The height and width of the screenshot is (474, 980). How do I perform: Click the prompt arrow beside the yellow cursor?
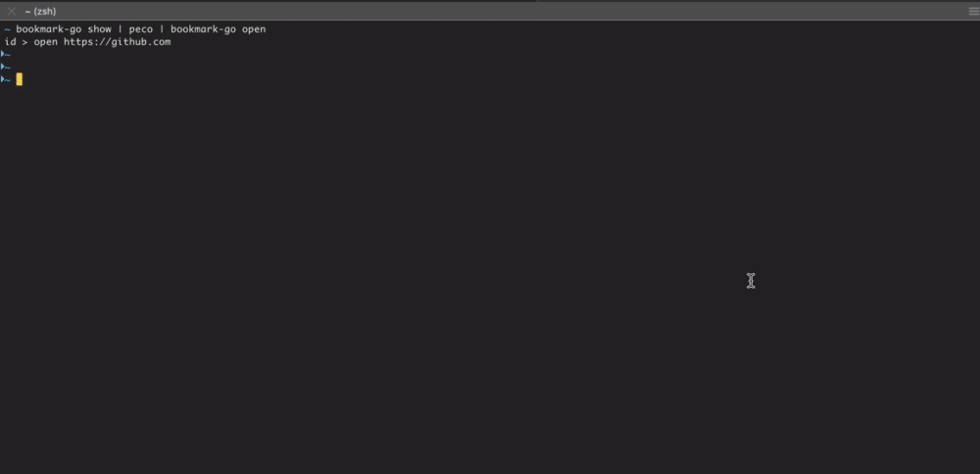pyautogui.click(x=3, y=79)
